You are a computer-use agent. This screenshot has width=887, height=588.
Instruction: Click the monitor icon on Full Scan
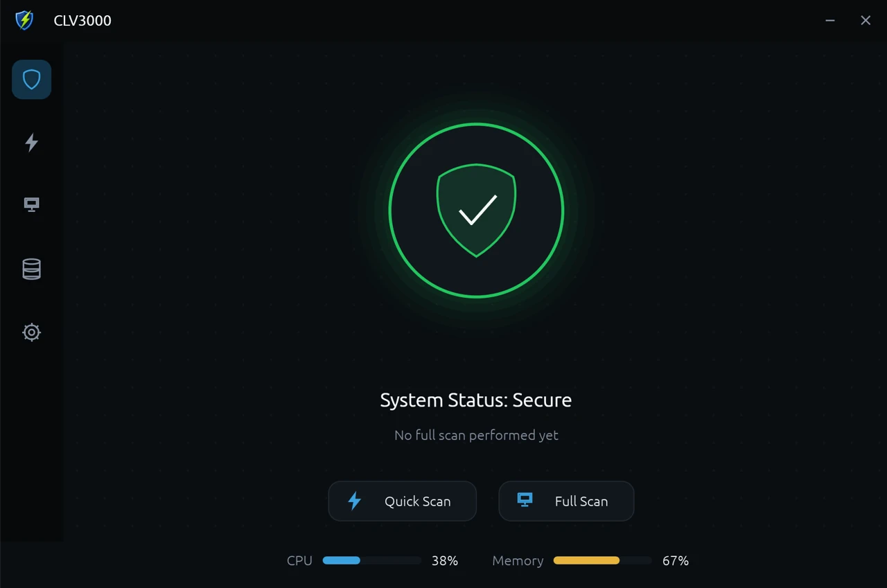pyautogui.click(x=525, y=500)
